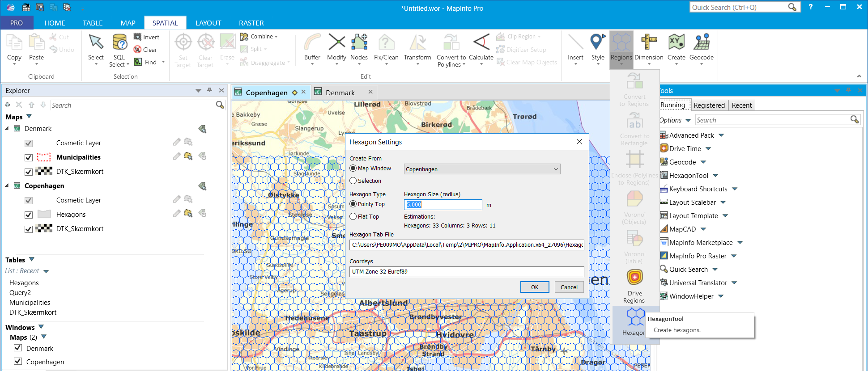The image size is (868, 371).
Task: Click Cancel in Hexagon Settings
Action: tap(569, 287)
